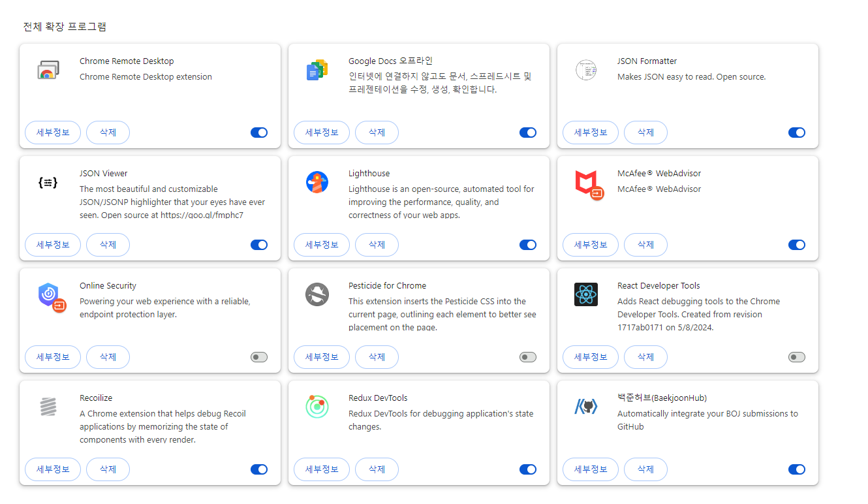Click 삭제 on the BaekjoonHub card
The image size is (868, 504).
[x=645, y=469]
